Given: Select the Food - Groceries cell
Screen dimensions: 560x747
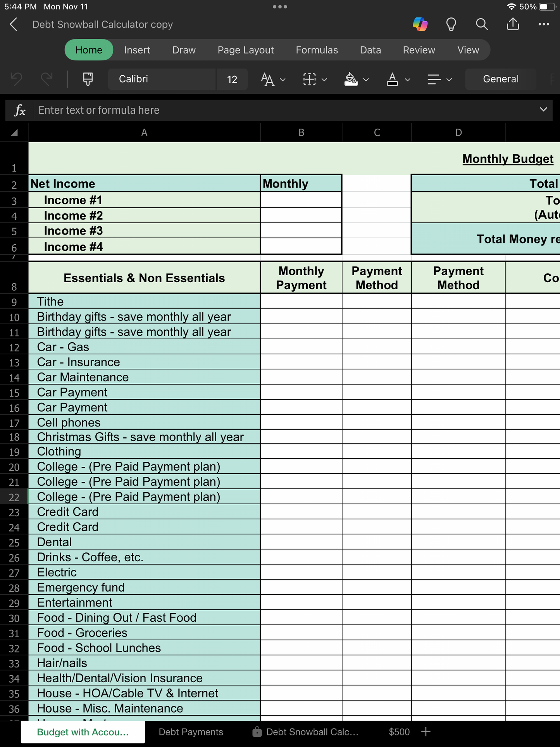Looking at the screenshot, I should pyautogui.click(x=145, y=633).
